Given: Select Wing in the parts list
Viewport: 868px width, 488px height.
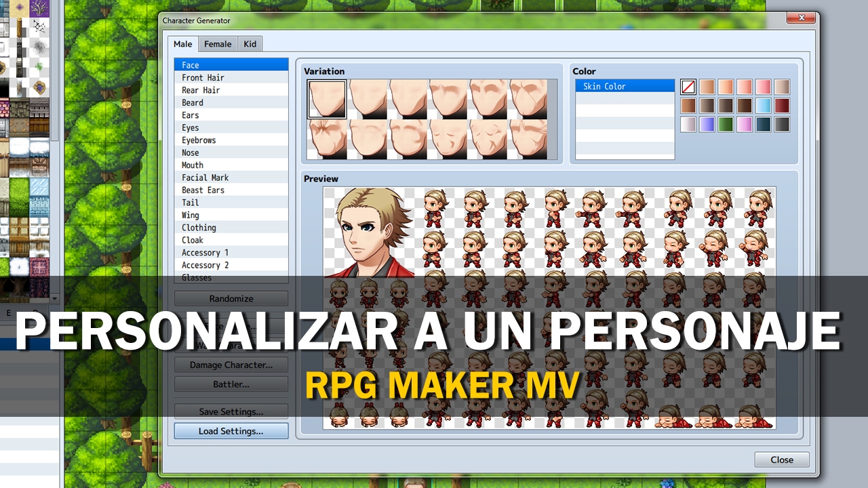Looking at the screenshot, I should click(x=231, y=216).
